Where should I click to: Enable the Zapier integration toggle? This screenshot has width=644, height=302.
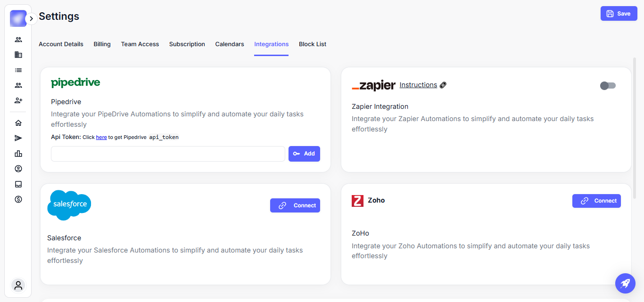coord(608,86)
